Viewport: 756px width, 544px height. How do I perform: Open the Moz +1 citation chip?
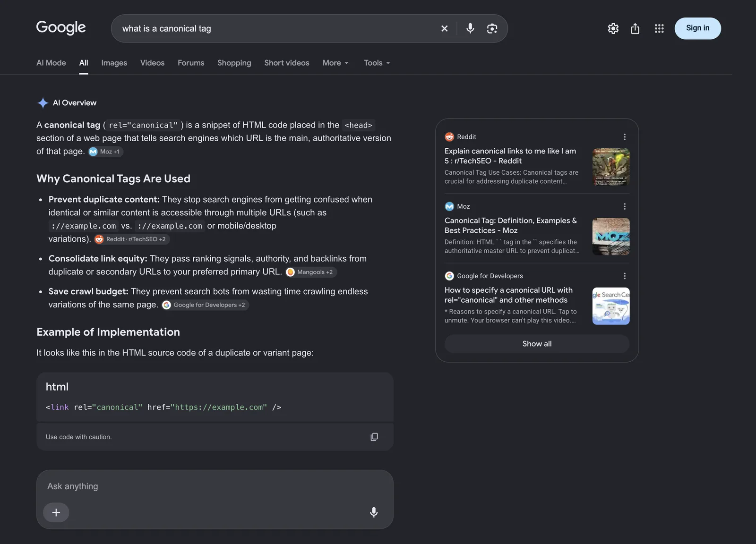(106, 152)
